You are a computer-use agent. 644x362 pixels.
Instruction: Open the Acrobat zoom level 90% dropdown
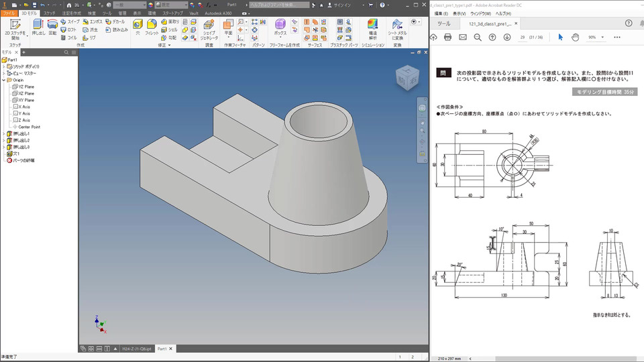(x=602, y=38)
